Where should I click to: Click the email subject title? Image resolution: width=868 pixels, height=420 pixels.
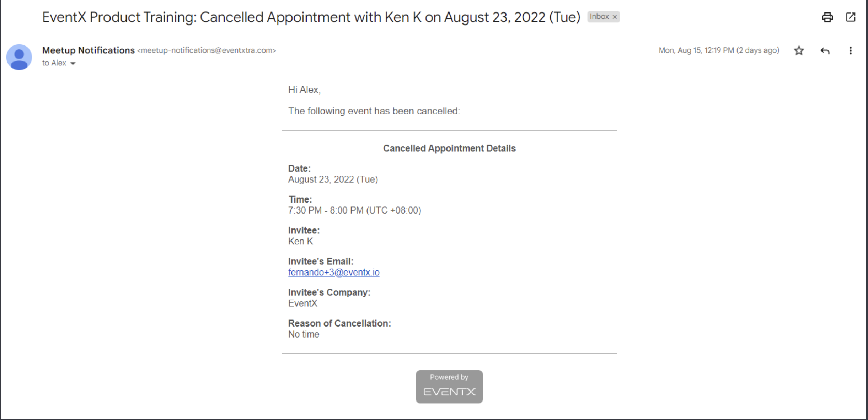311,17
